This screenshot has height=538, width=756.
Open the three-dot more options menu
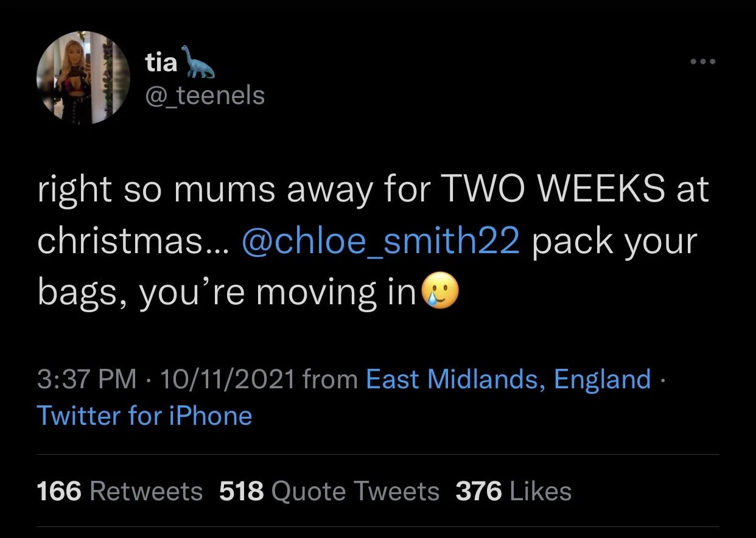click(703, 62)
